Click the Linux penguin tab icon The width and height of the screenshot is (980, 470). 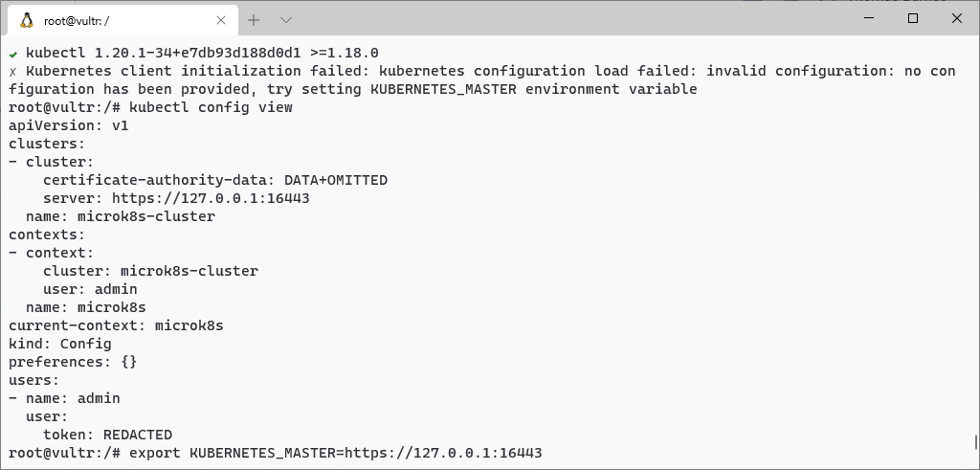[26, 21]
